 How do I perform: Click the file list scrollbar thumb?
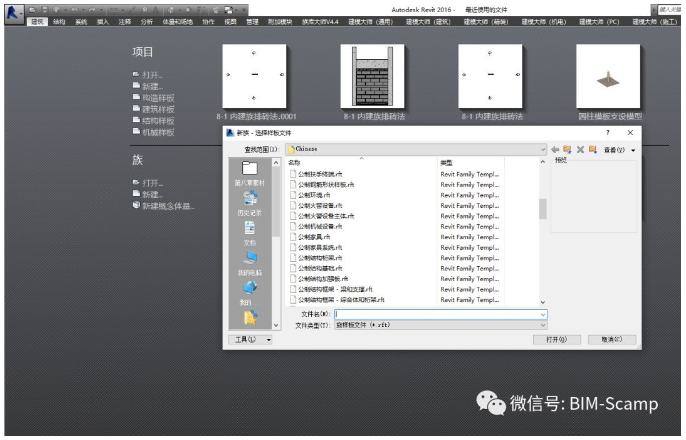point(543,209)
